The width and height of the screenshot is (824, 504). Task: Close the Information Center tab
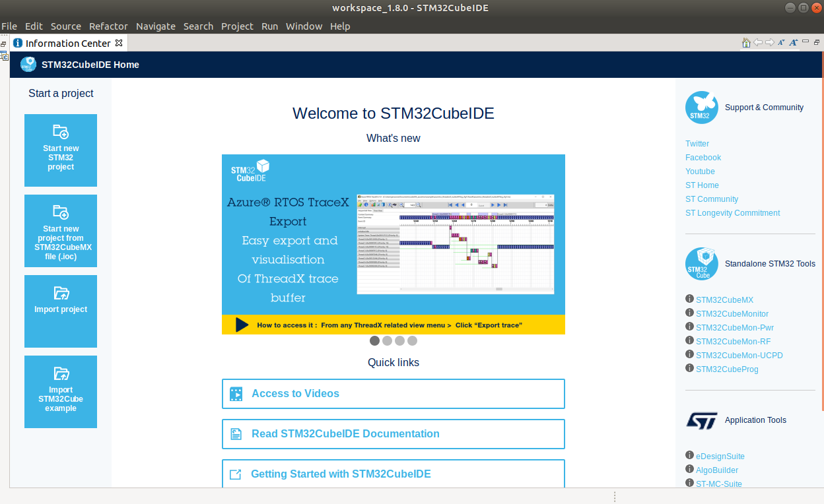point(119,42)
